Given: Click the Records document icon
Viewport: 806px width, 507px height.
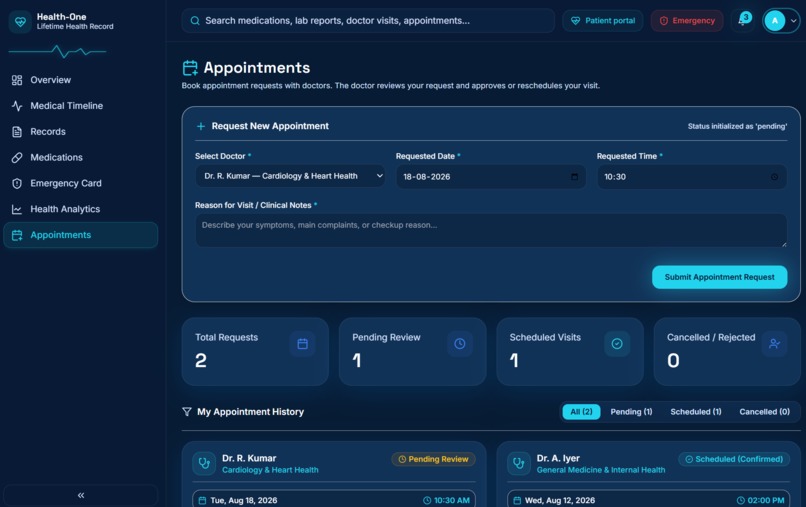Looking at the screenshot, I should pyautogui.click(x=17, y=132).
